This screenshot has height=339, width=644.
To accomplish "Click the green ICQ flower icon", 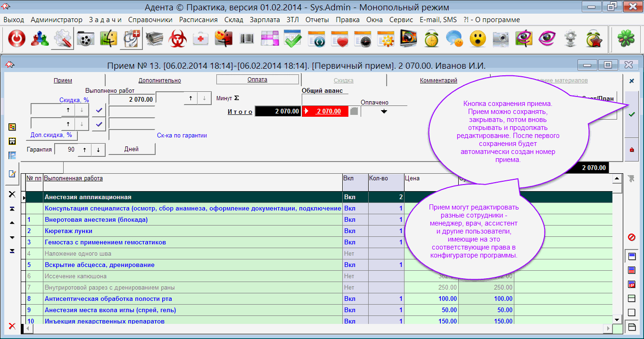I will point(626,40).
